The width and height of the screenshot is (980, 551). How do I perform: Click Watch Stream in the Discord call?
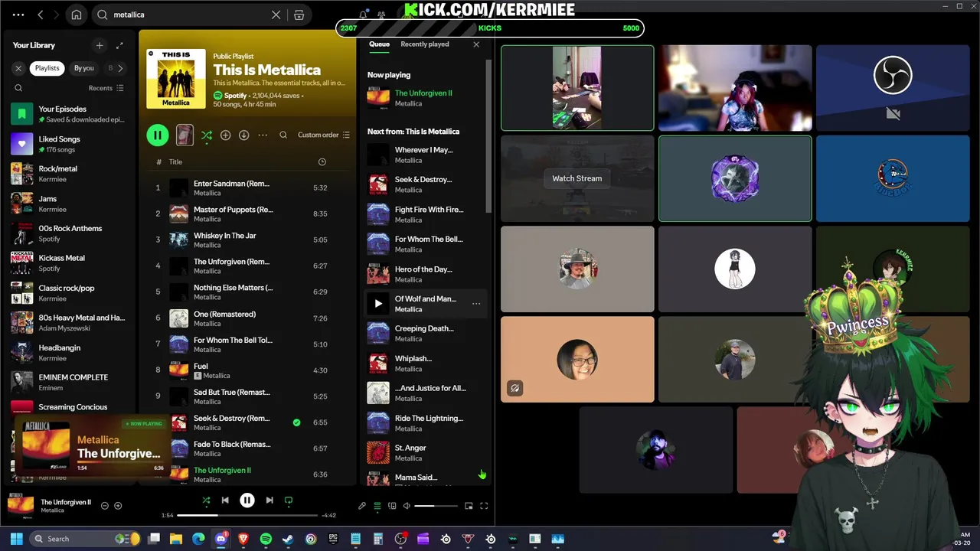[577, 178]
